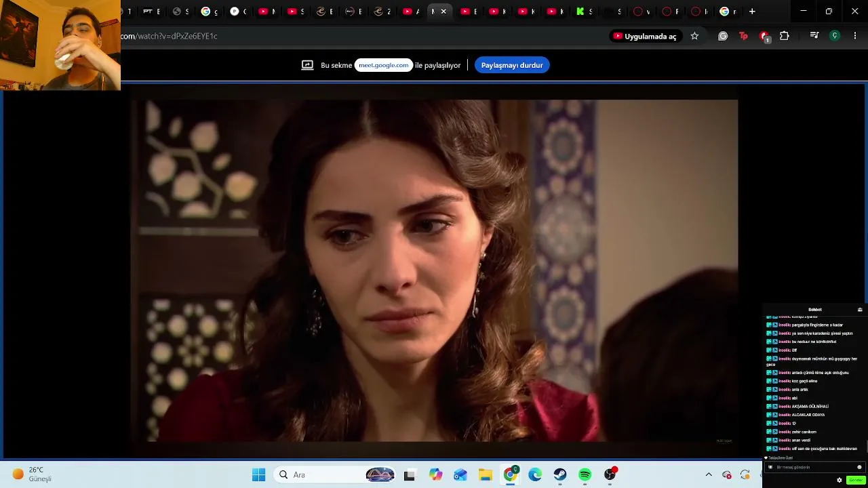Click chat message 'zehir canikom'
This screenshot has width=868, height=488.
pyautogui.click(x=804, y=432)
